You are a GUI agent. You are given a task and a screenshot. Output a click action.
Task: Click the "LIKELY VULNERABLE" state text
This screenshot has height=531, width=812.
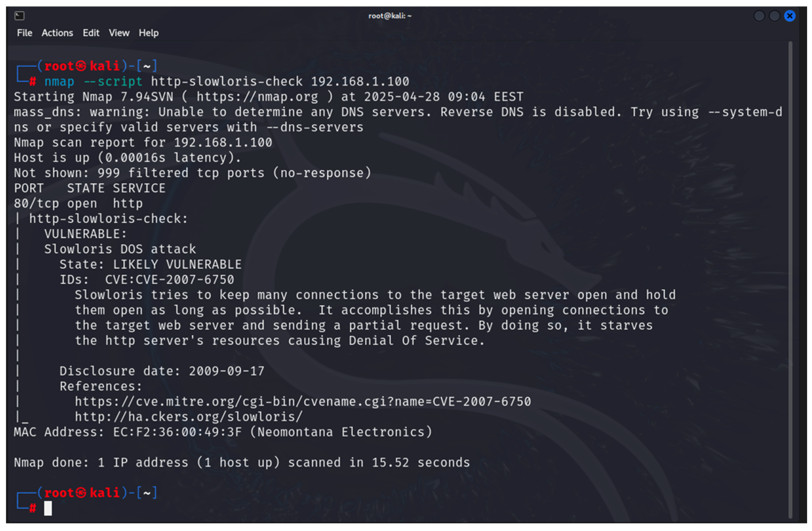177,265
